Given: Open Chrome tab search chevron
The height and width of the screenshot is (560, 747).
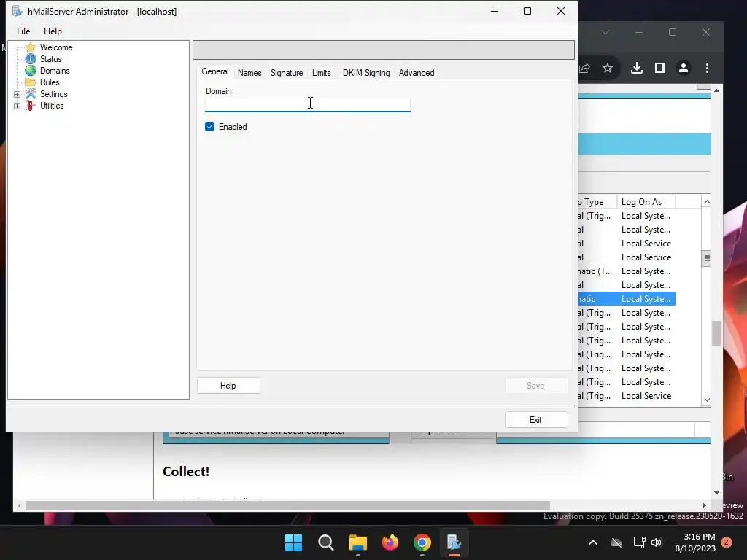Looking at the screenshot, I should click(605, 32).
